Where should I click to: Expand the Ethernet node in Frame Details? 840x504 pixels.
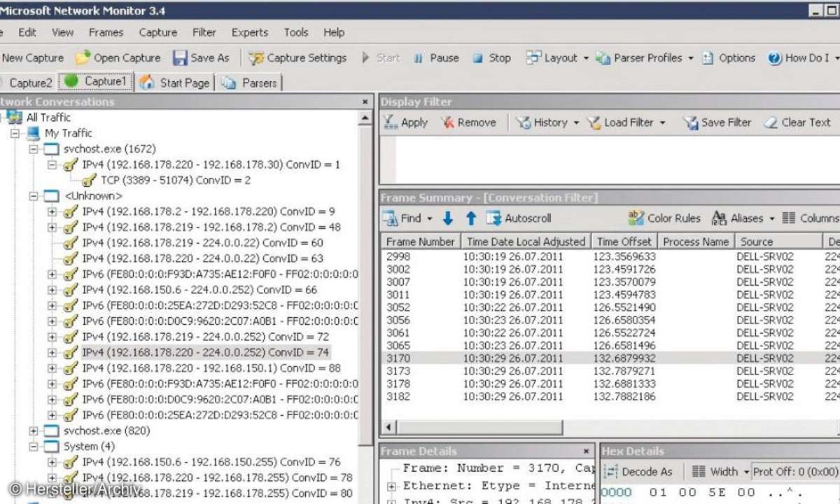391,486
